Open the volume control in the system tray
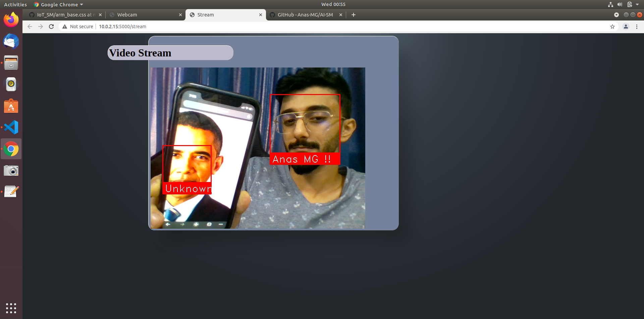 [x=620, y=4]
